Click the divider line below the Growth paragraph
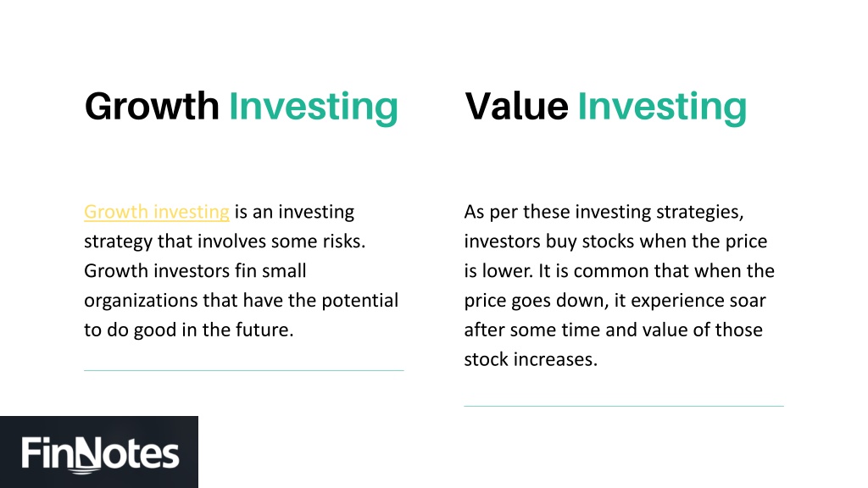The width and height of the screenshot is (868, 488). (244, 370)
